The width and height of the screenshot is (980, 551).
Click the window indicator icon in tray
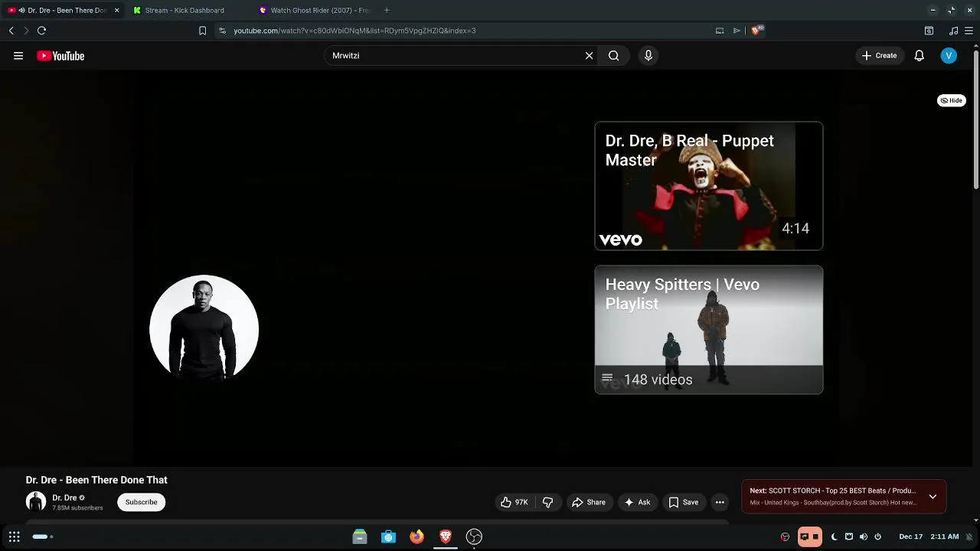[848, 536]
